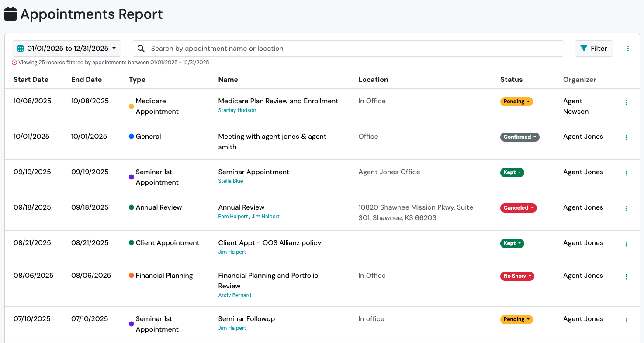This screenshot has width=644, height=343.
Task: Open row menu for Stella Blue Seminar Appointment
Action: coord(626,173)
